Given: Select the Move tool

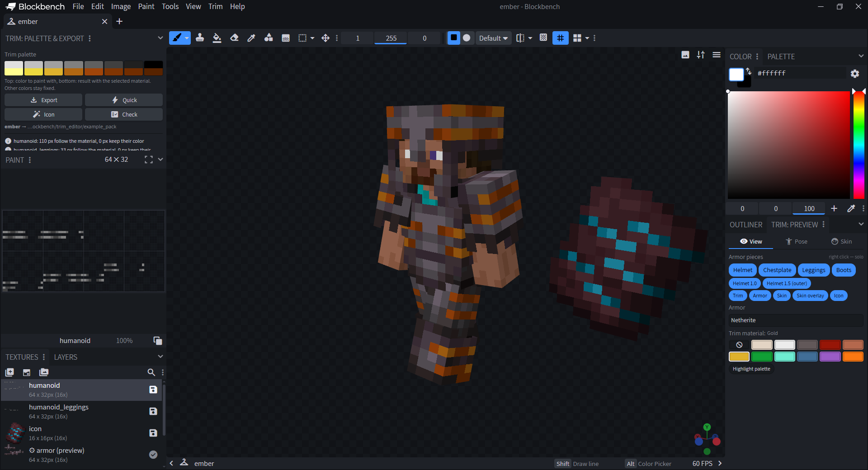Looking at the screenshot, I should (x=325, y=38).
